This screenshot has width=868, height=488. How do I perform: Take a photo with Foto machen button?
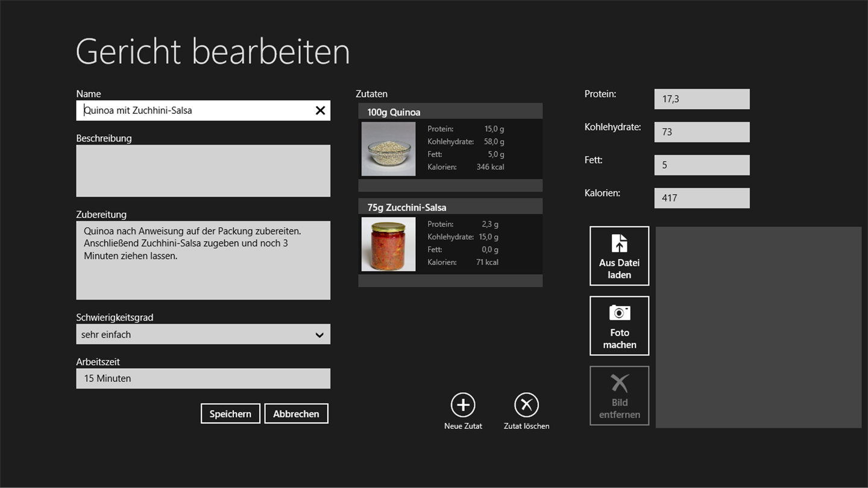pyautogui.click(x=619, y=326)
